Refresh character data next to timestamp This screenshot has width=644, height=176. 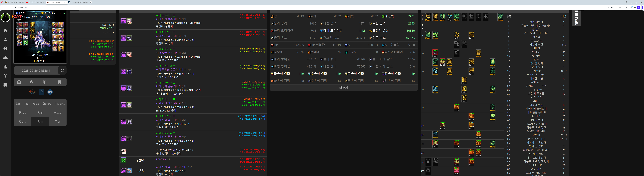click(63, 71)
